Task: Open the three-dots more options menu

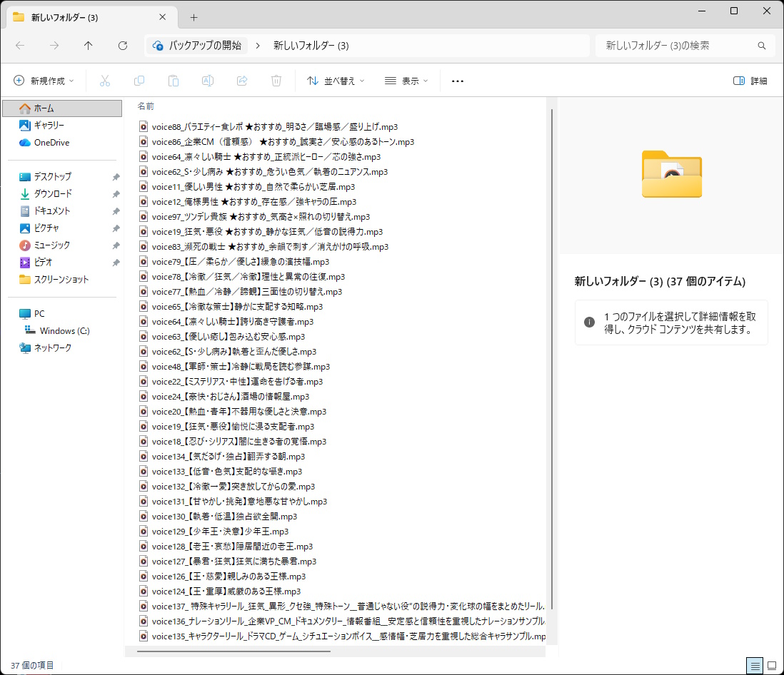Action: [458, 81]
